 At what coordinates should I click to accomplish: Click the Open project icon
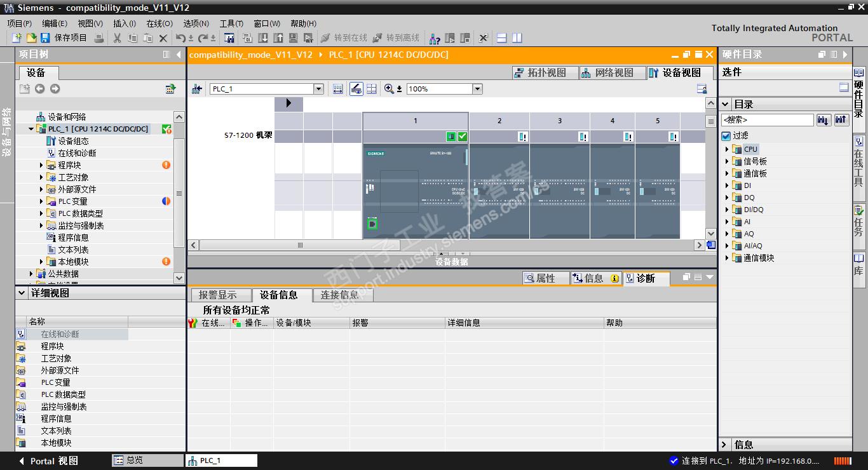(x=31, y=38)
